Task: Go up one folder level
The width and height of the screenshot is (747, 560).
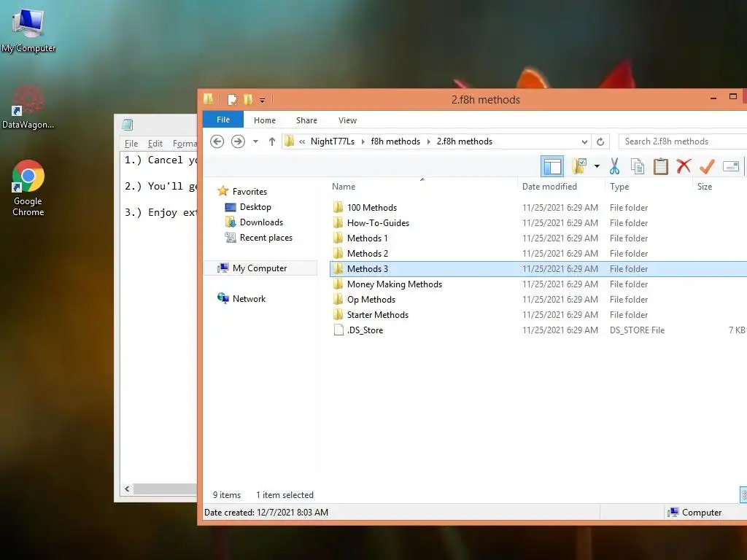Action: [271, 141]
